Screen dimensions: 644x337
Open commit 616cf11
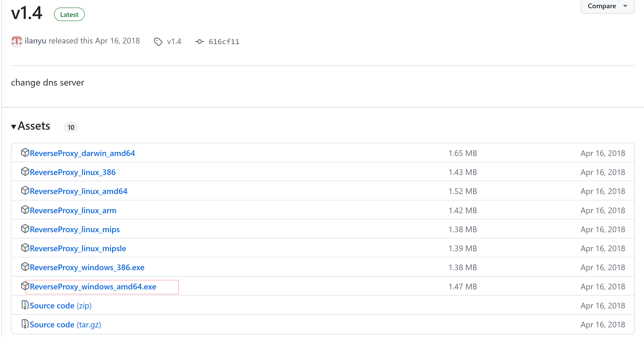[x=224, y=41]
